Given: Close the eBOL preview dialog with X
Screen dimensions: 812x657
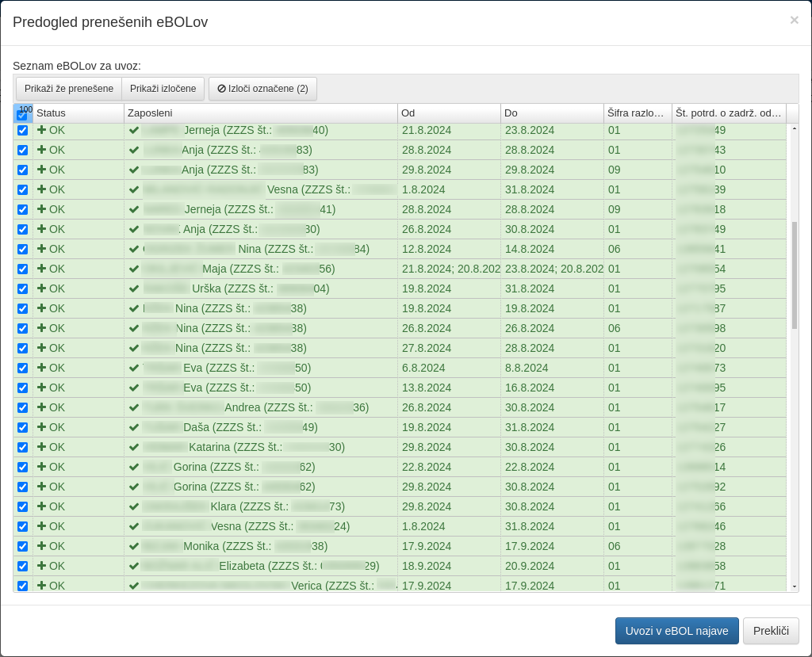Looking at the screenshot, I should point(794,21).
